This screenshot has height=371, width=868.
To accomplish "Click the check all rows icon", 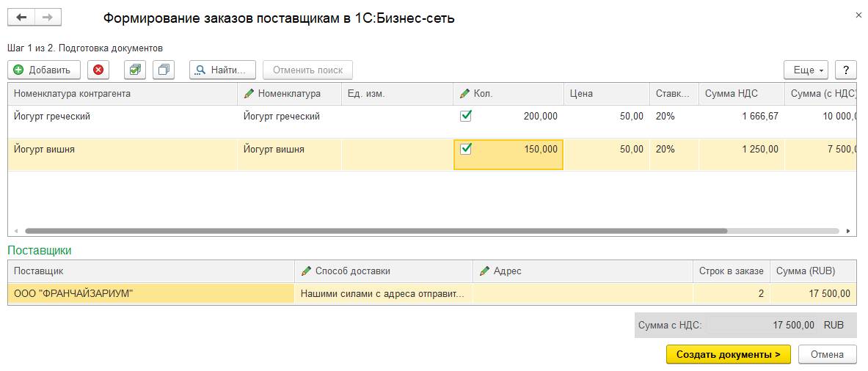I will click(x=134, y=70).
